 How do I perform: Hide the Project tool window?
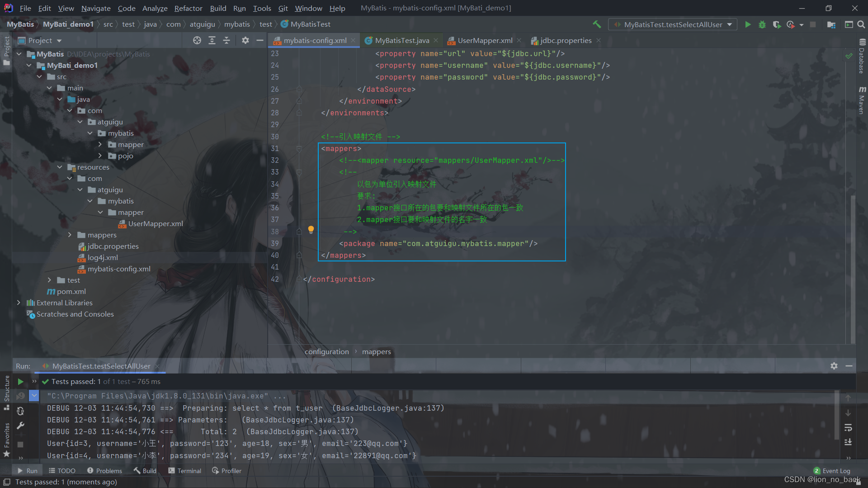260,40
